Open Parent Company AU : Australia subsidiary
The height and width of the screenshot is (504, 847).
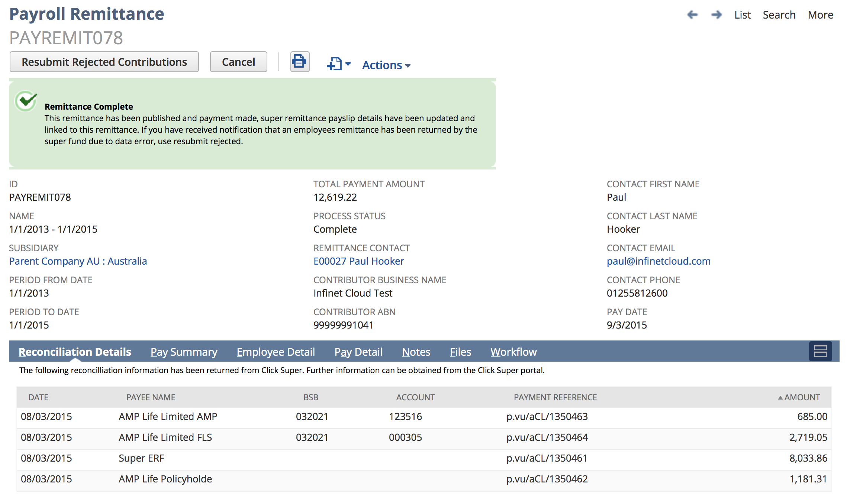click(x=78, y=261)
